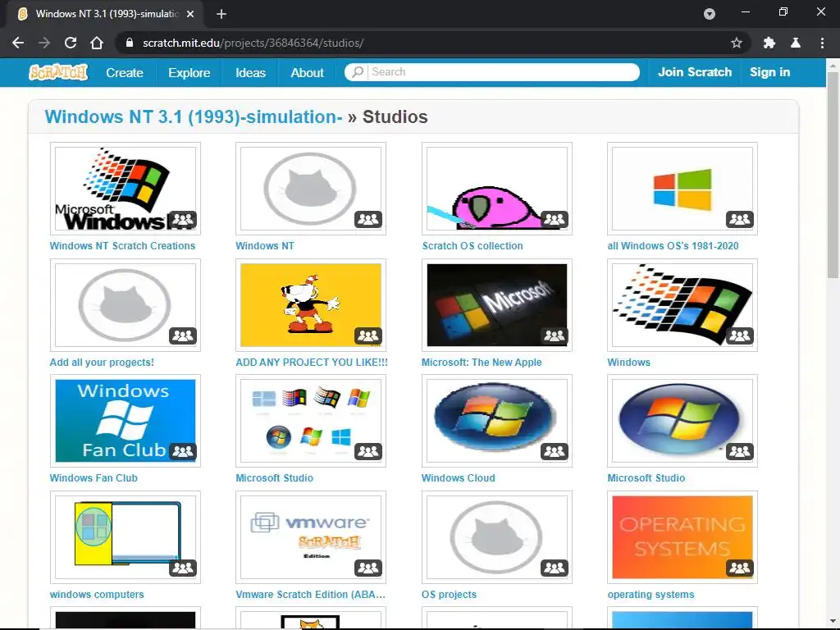Open all Windows OS's 1981-2020 thumbnail
The width and height of the screenshot is (840, 630).
682,189
